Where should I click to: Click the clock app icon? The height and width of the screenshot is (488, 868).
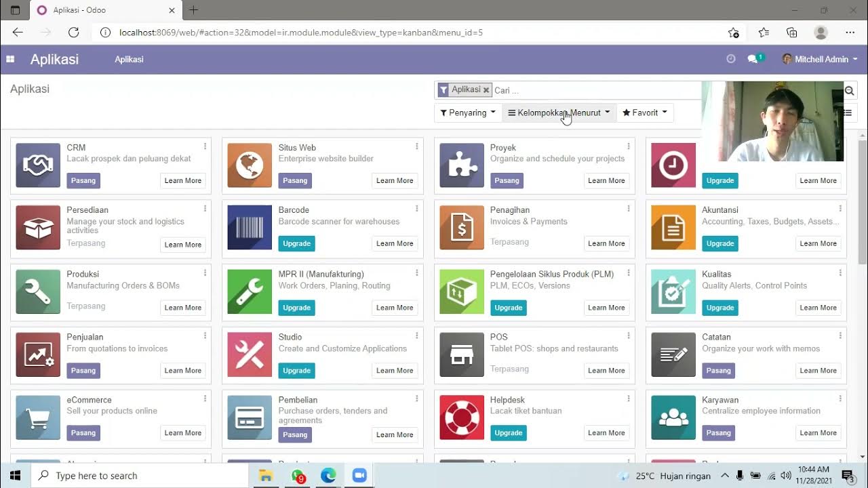click(x=673, y=165)
